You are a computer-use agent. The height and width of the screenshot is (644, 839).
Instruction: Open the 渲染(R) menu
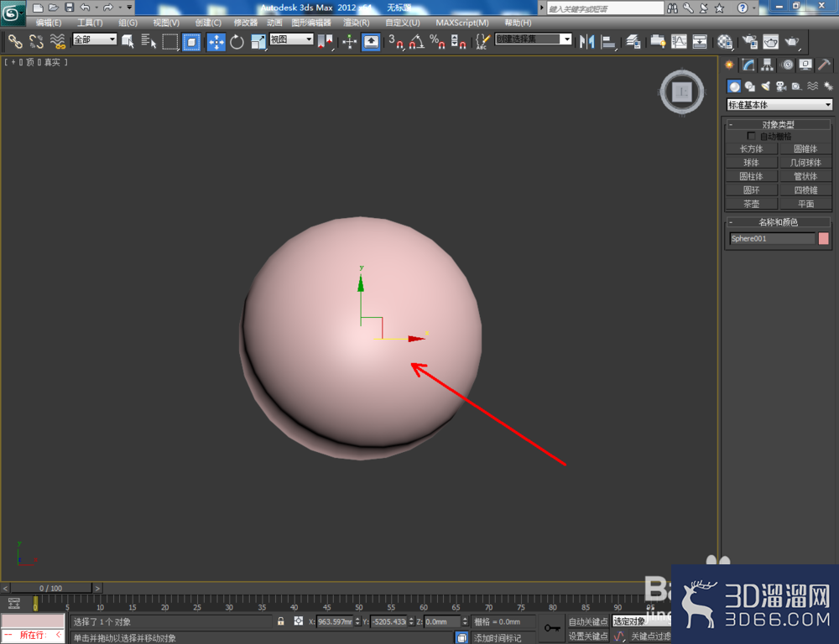pos(356,23)
